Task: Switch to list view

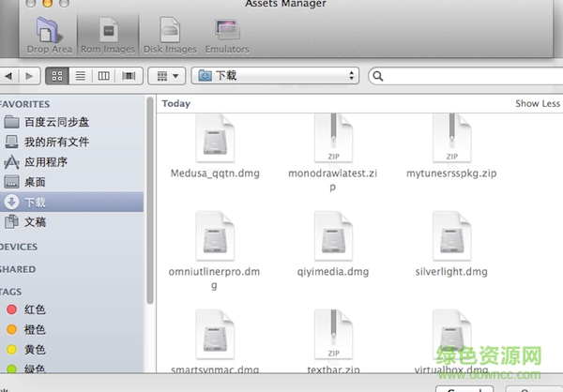Action: [81, 76]
